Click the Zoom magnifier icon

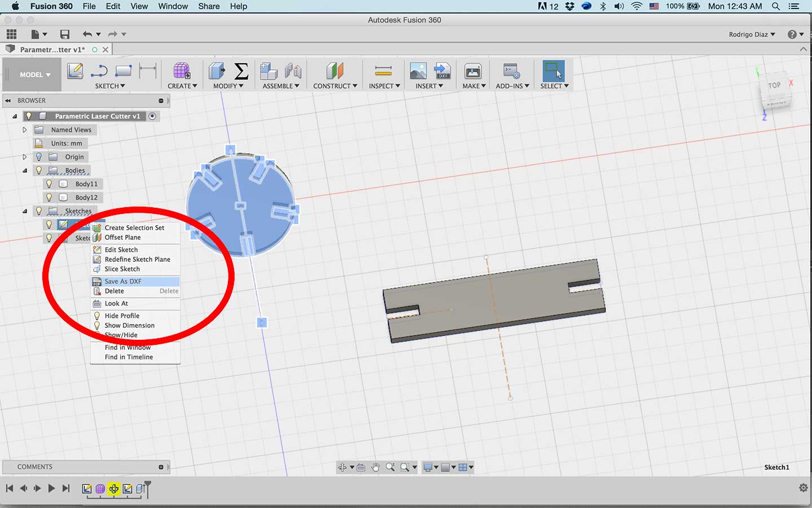point(390,467)
